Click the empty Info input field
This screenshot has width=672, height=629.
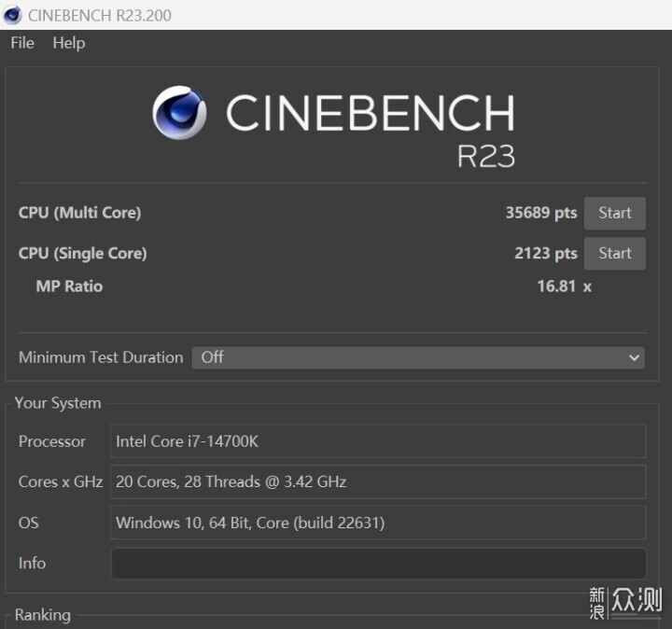coord(378,563)
